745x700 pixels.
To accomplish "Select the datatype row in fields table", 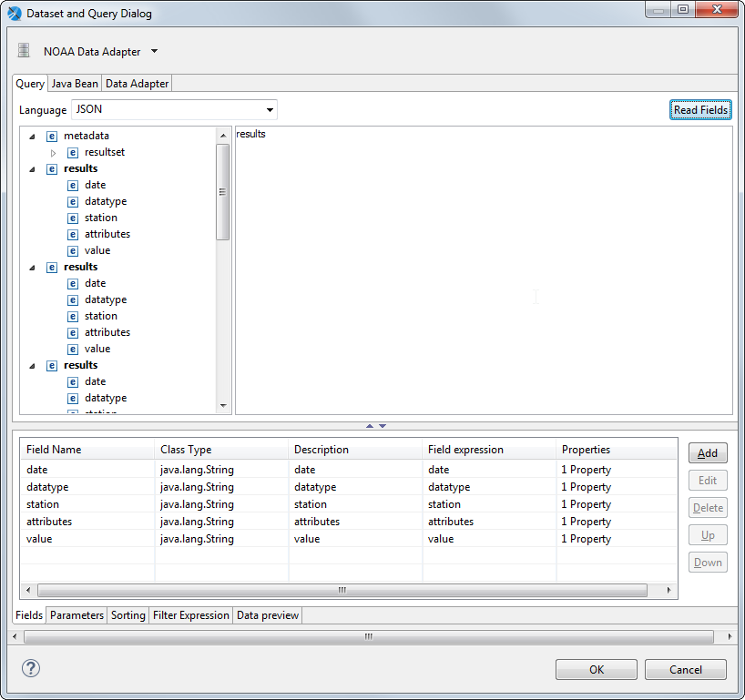I will [x=349, y=487].
